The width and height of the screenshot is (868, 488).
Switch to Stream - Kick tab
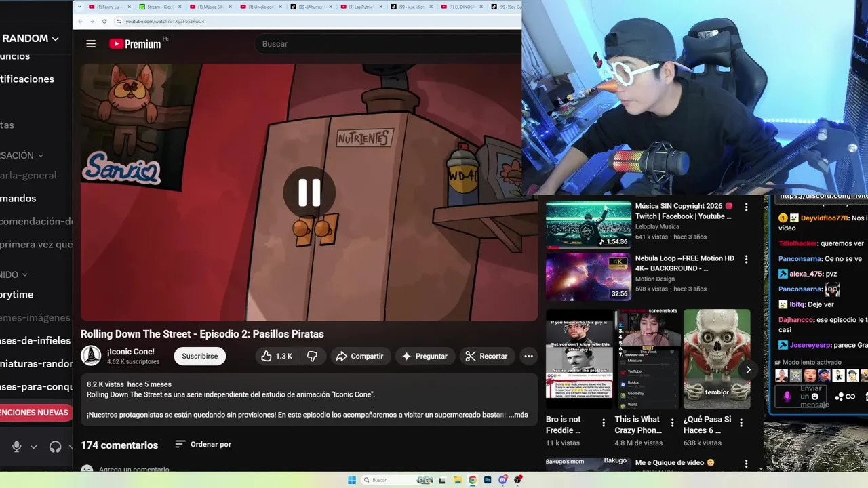pyautogui.click(x=160, y=7)
